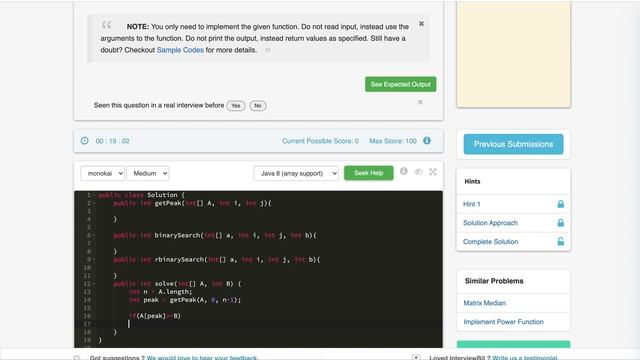Image resolution: width=640 pixels, height=360 pixels.
Task: Open the Java 8 language dropdown
Action: [x=296, y=173]
